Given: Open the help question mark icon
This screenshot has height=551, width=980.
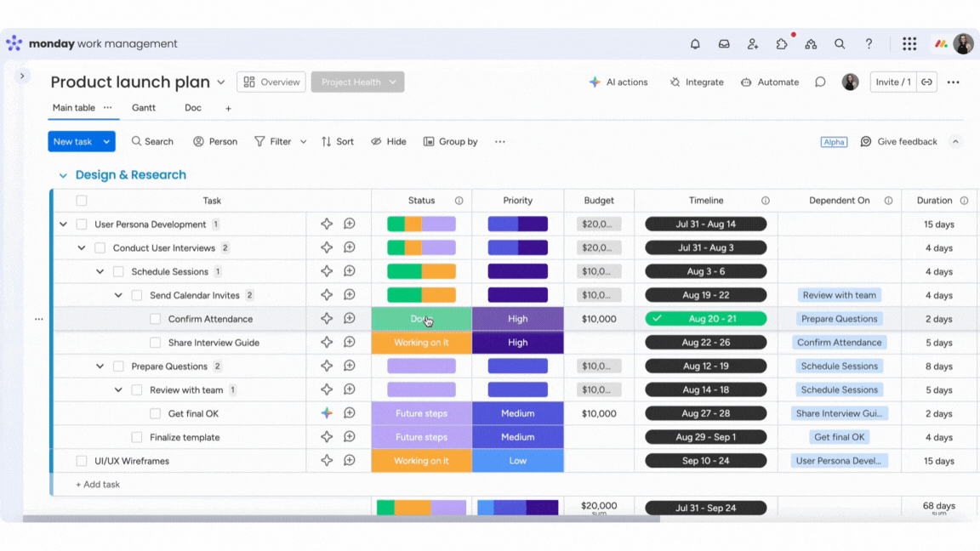Looking at the screenshot, I should [x=869, y=44].
